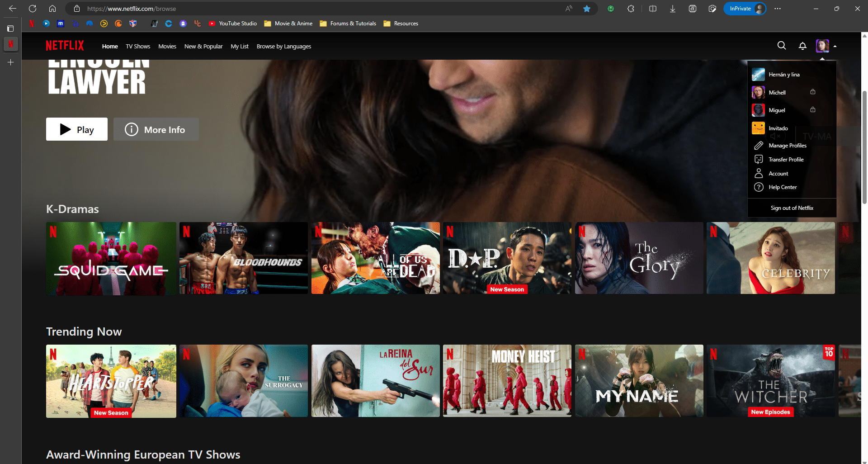The height and width of the screenshot is (464, 868).
Task: Open the D.P. thumbnail
Action: (x=507, y=258)
